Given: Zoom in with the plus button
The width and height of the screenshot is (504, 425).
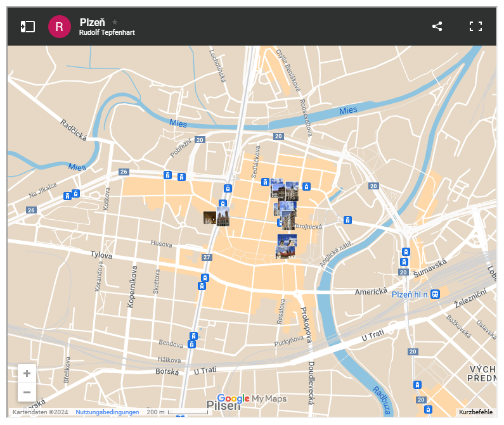Looking at the screenshot, I should (x=27, y=374).
